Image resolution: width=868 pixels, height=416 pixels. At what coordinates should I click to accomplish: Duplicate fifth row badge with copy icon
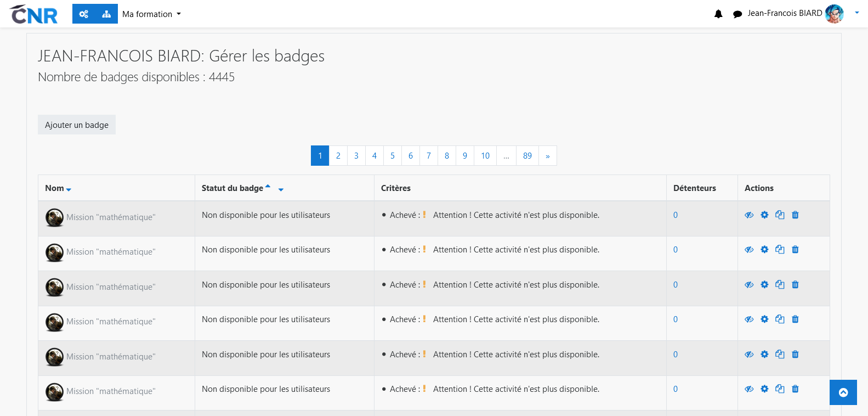point(780,355)
